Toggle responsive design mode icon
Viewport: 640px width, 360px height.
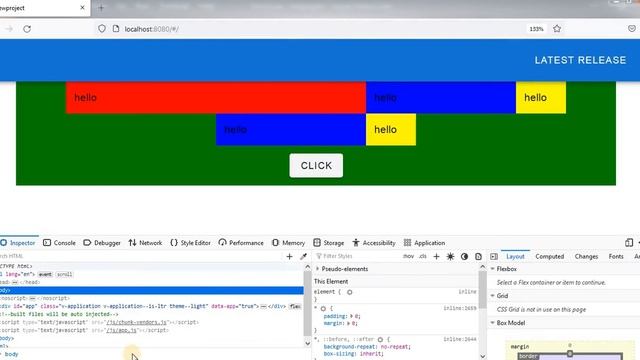click(629, 243)
